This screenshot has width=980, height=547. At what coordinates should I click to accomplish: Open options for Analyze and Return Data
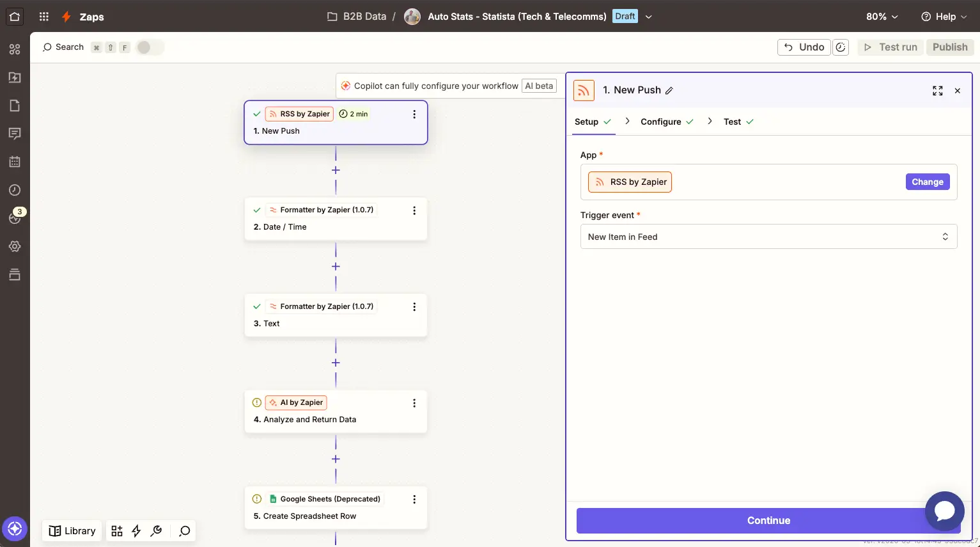[414, 403]
